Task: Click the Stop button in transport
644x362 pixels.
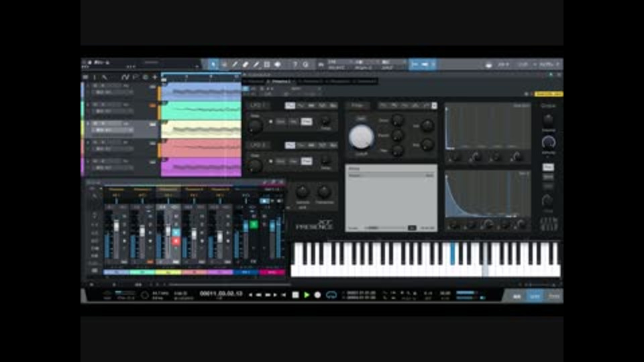Action: (x=295, y=295)
